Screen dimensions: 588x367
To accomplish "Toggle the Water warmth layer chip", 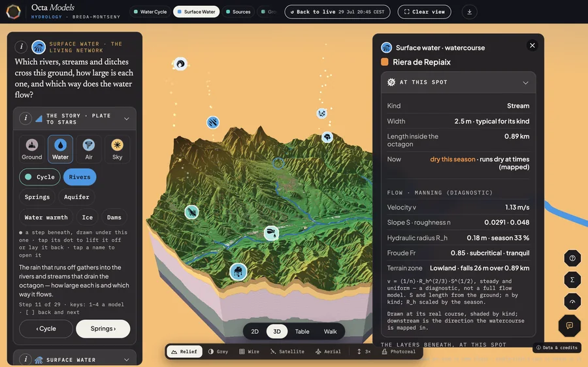I will coord(46,217).
